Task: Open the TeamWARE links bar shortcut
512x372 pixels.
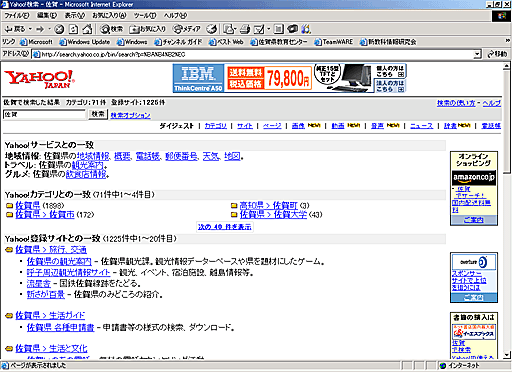Action: click(334, 42)
